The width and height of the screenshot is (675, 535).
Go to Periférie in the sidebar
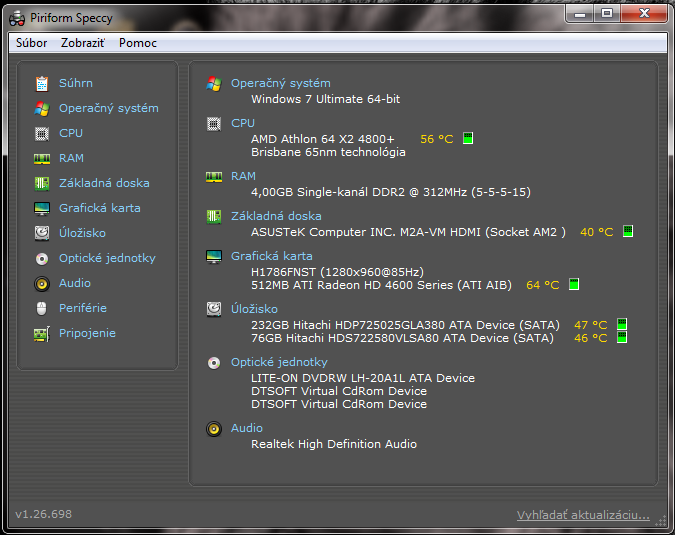pos(83,308)
